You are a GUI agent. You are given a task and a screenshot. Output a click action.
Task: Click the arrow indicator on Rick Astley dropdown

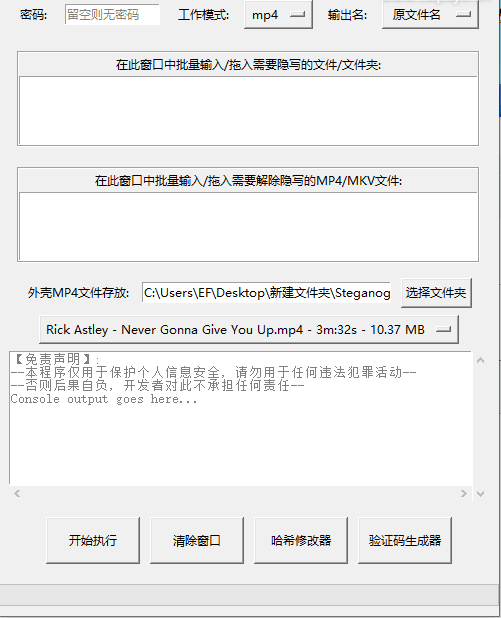coord(443,329)
